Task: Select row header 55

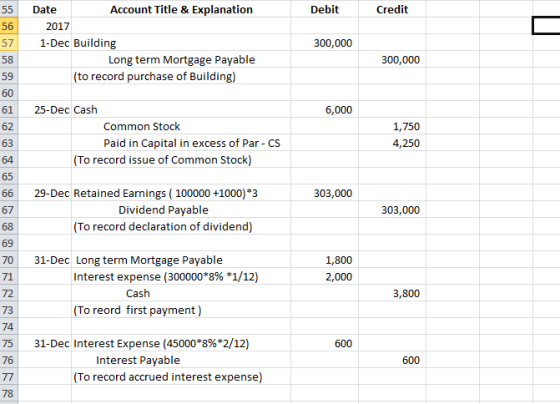Action: [9, 9]
